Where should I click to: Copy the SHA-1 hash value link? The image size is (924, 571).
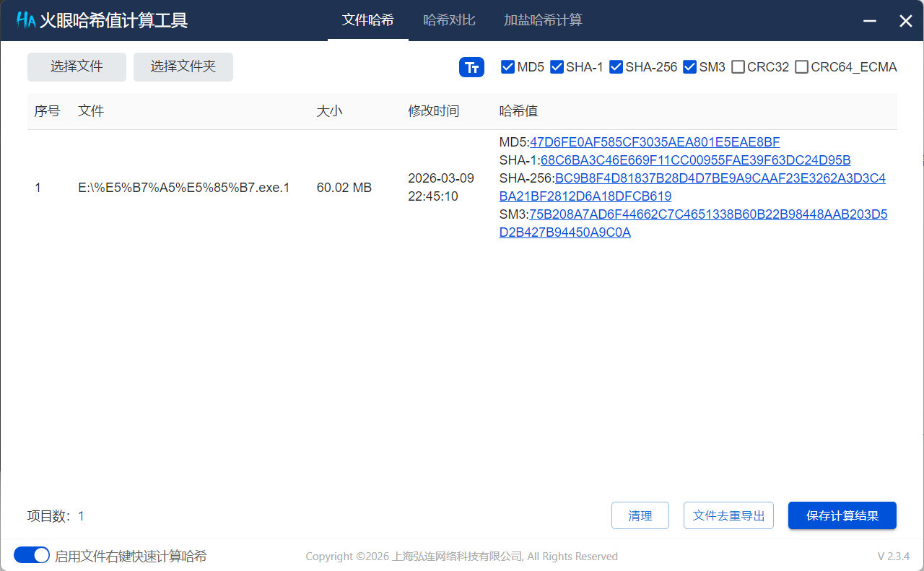tap(695, 160)
